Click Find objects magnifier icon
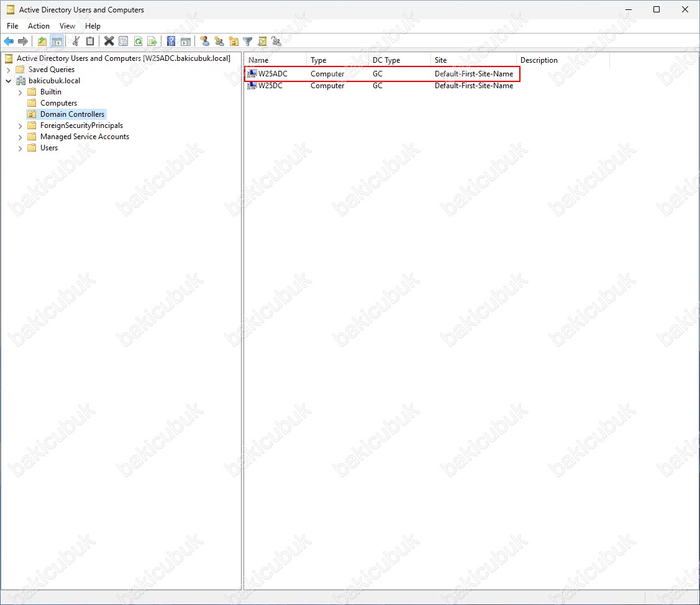700x605 pixels. (x=262, y=42)
